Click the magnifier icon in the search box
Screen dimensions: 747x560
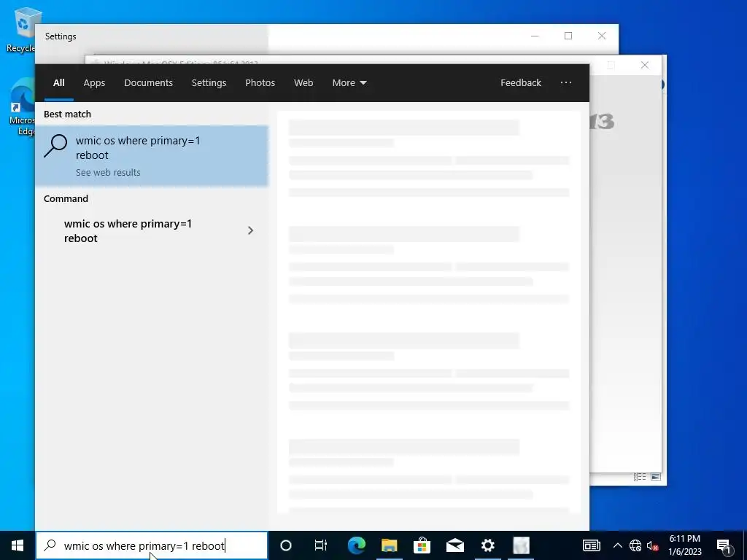[50, 545]
